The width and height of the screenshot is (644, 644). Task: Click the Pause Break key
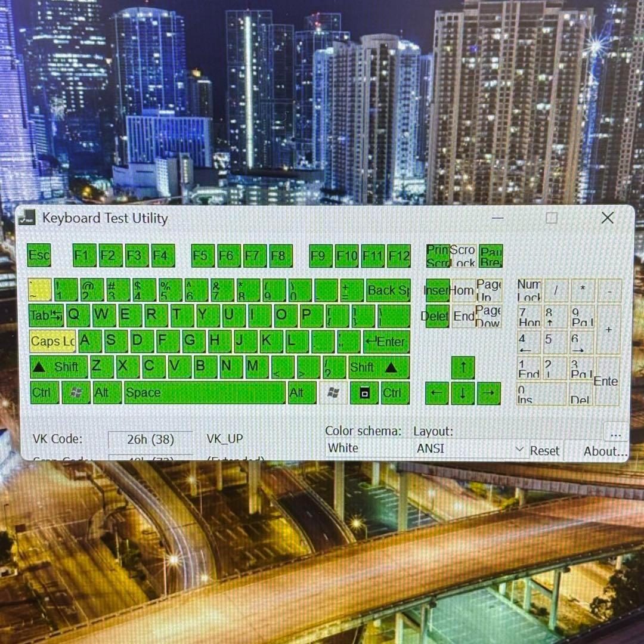(493, 255)
